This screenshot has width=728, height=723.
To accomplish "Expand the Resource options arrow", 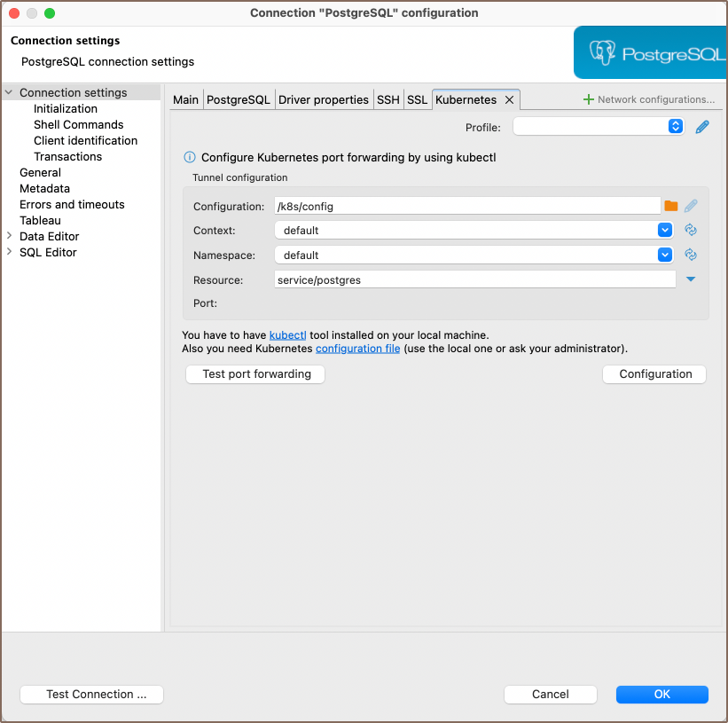I will (x=691, y=279).
